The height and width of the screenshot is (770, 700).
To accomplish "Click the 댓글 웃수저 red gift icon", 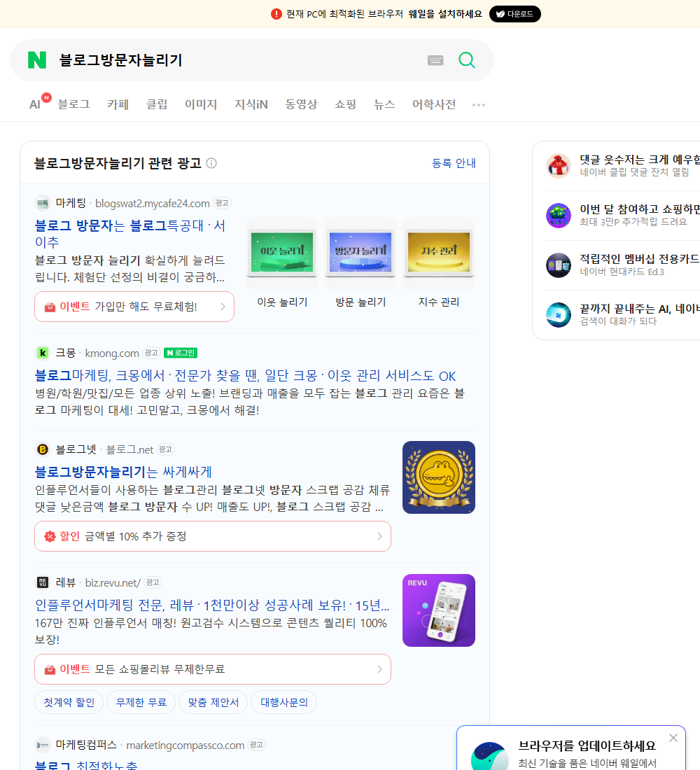I will coord(559,165).
